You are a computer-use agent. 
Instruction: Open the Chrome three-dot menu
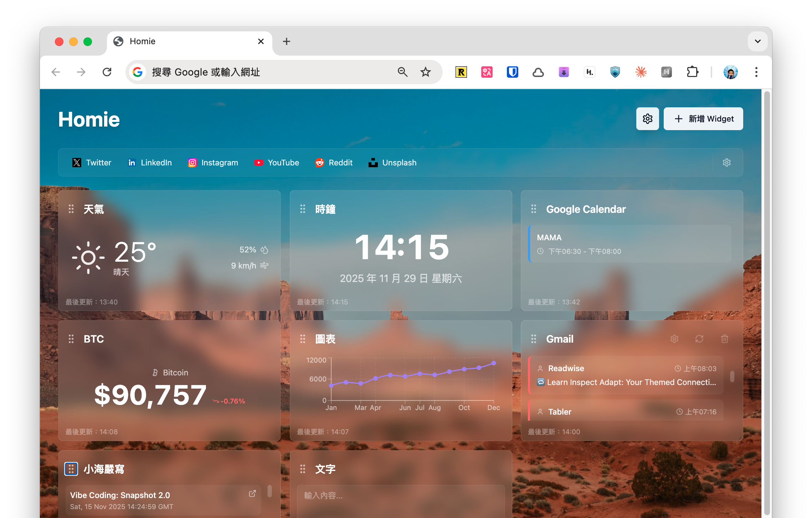click(x=756, y=72)
